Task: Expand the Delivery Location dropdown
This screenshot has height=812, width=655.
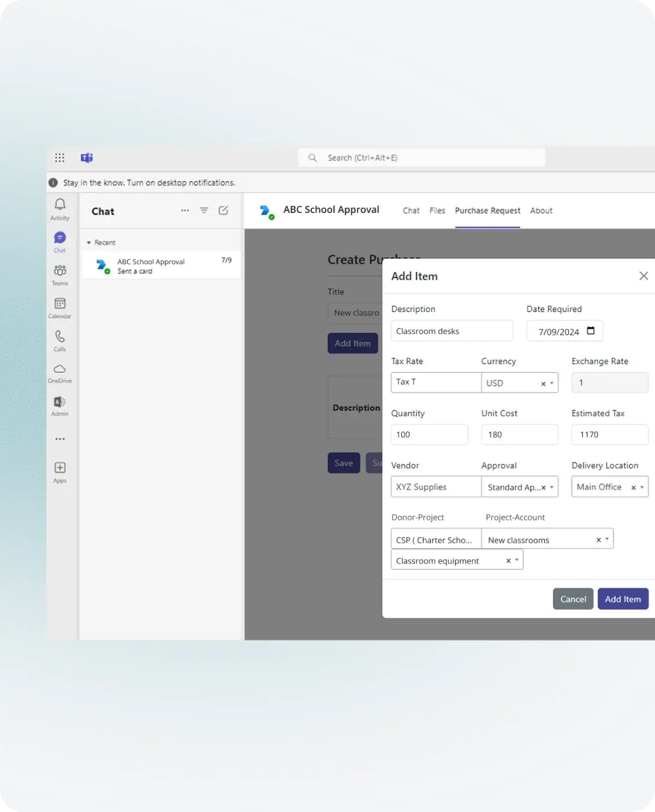Action: click(x=642, y=488)
